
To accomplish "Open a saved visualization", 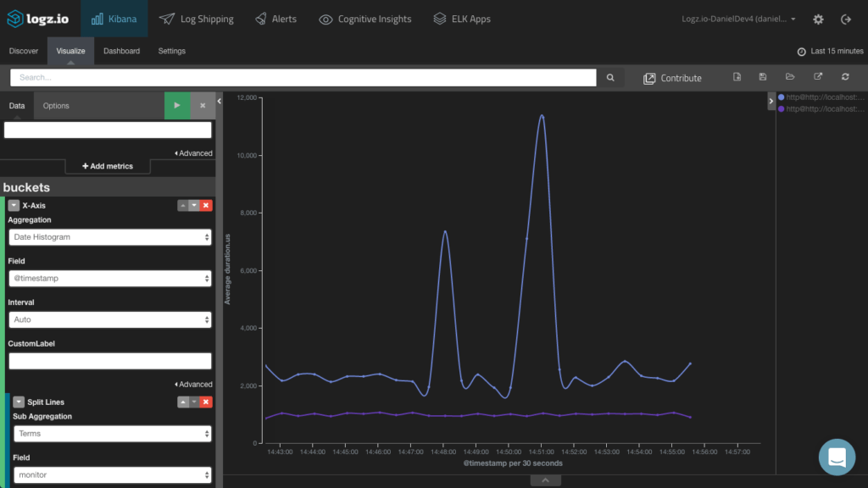I will tap(789, 76).
